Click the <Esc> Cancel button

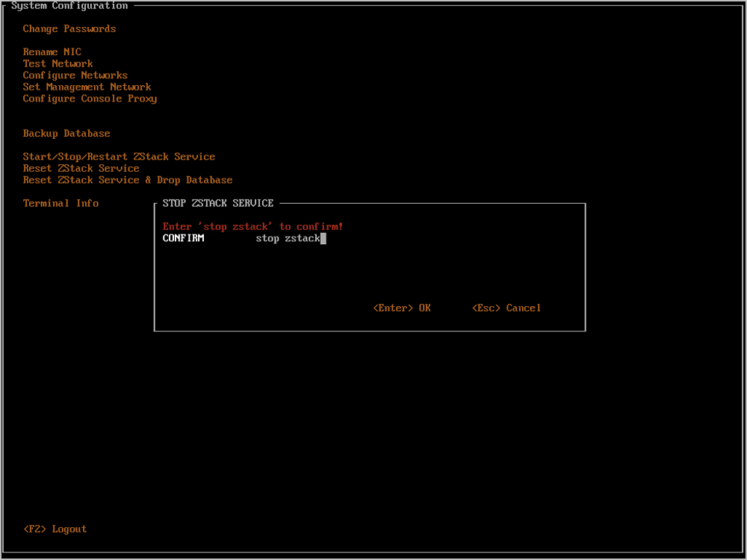pos(506,308)
